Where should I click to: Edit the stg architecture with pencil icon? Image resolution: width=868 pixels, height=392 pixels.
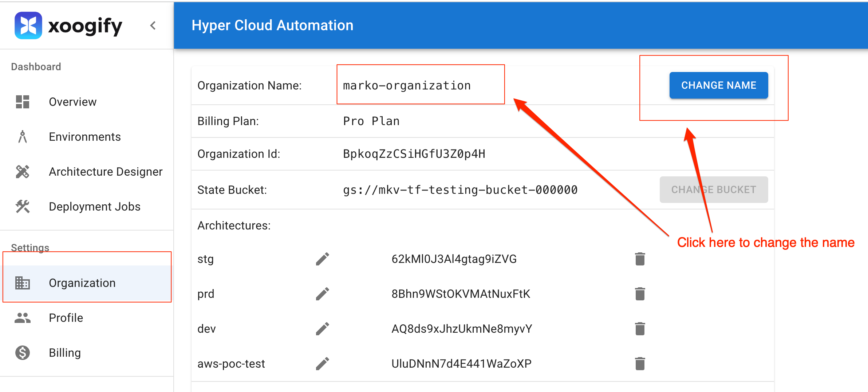click(322, 259)
